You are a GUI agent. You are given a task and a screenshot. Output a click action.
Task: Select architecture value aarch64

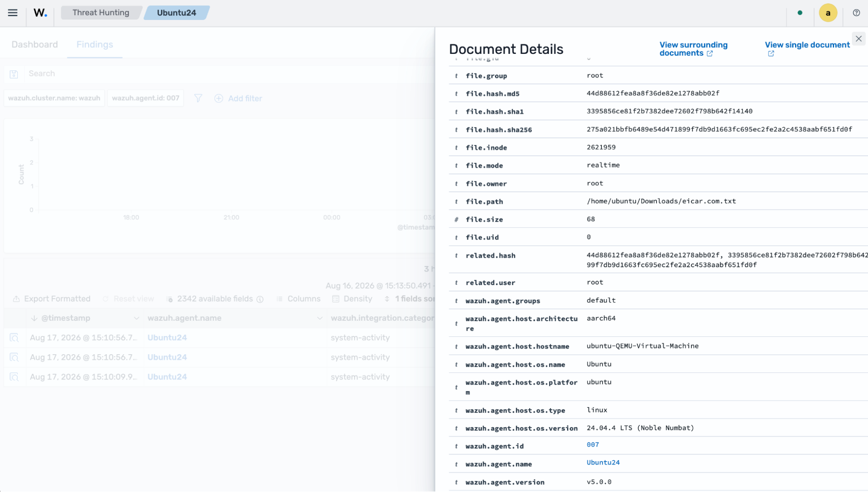point(601,318)
